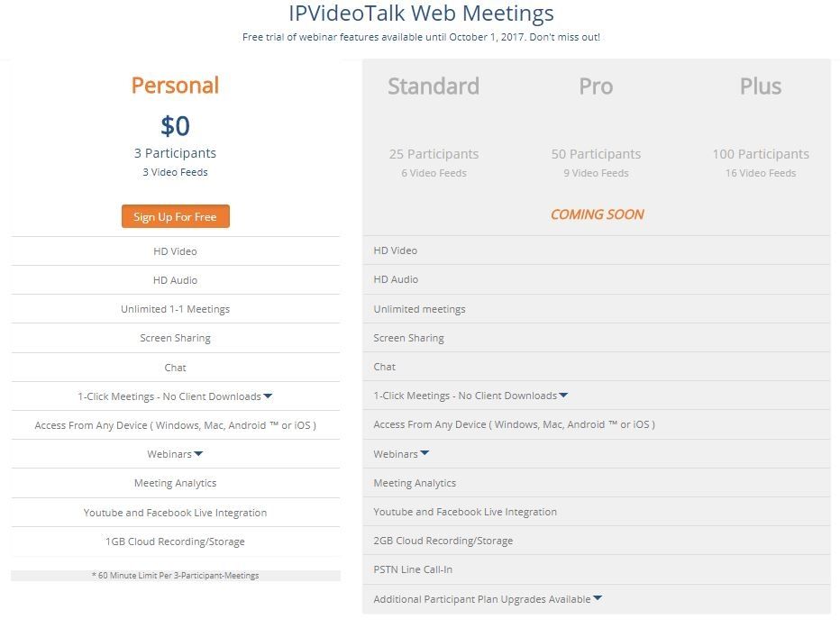Click Youtube and Facebook Live Integration in Personal

point(175,513)
